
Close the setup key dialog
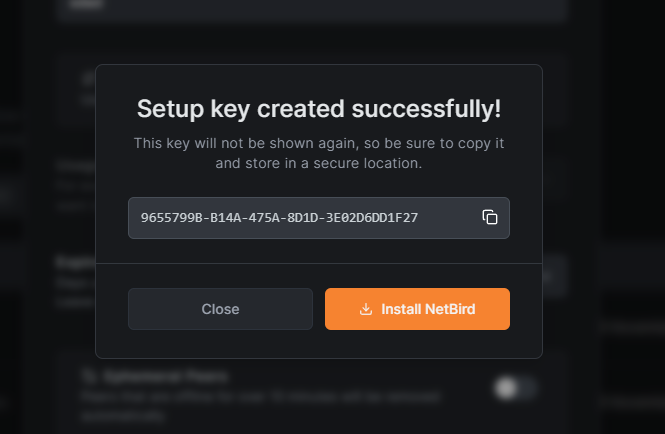coord(220,309)
